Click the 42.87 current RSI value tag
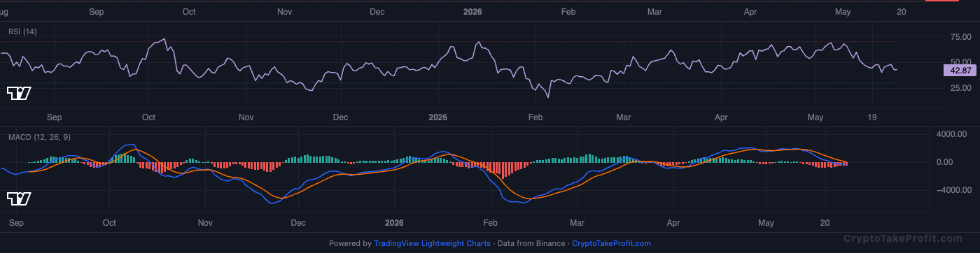 (x=959, y=70)
